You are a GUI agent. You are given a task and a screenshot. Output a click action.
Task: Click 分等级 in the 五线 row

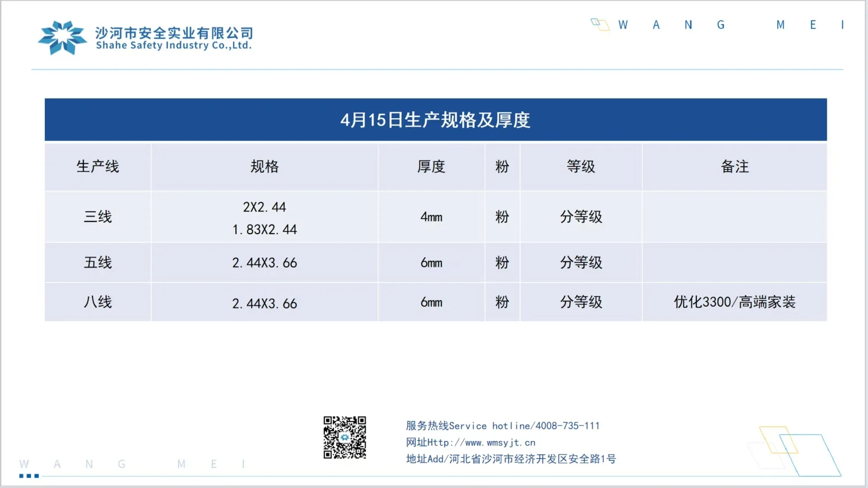point(581,262)
